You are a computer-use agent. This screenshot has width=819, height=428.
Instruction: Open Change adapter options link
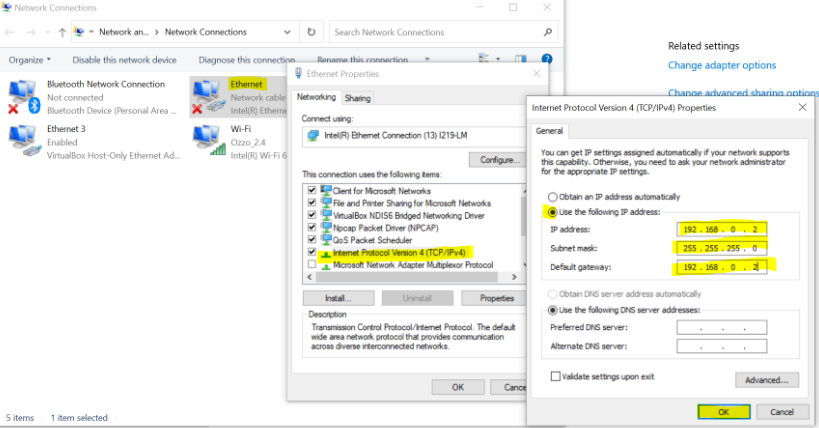[x=722, y=65]
